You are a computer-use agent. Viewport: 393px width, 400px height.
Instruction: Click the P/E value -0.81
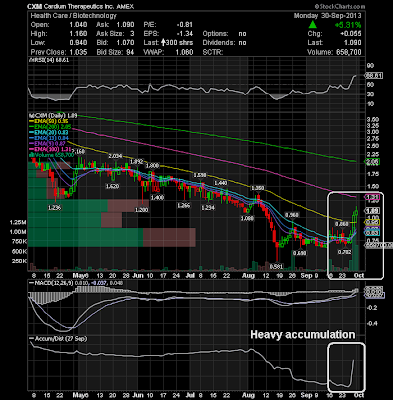pos(185,25)
